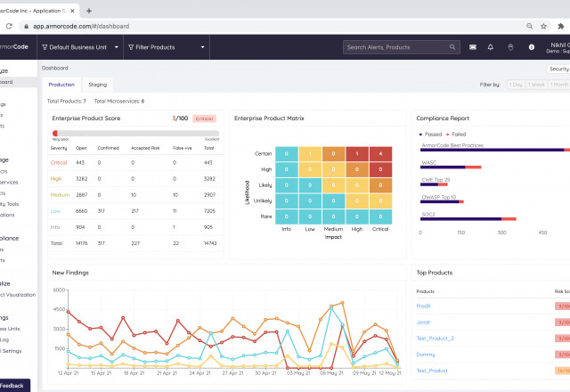Toggle Passed legend in Compliance Report
Screen dimensions: 570x392
pyautogui.click(x=431, y=135)
